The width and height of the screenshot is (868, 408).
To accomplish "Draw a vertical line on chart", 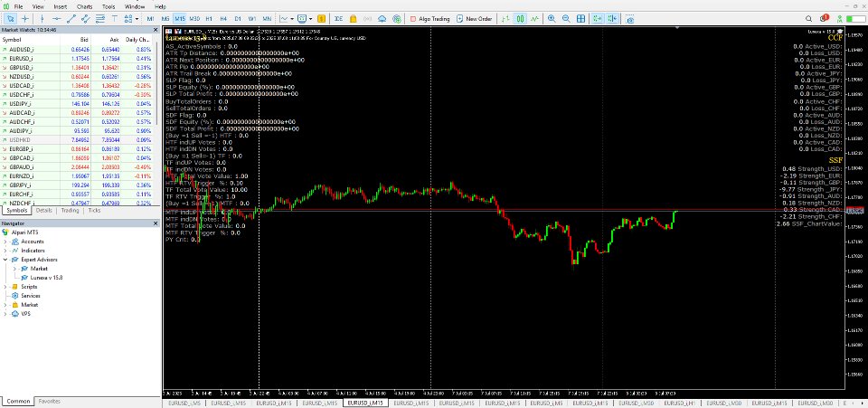I will (x=42, y=18).
